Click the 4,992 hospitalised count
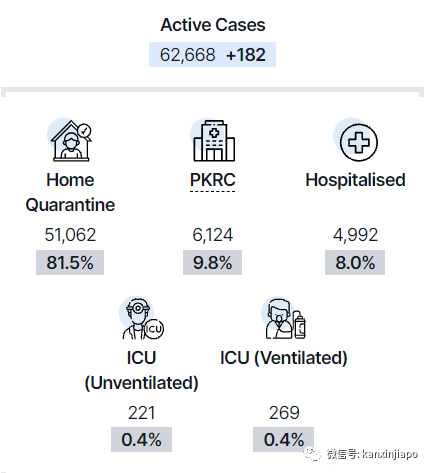431x473 pixels. [x=355, y=235]
